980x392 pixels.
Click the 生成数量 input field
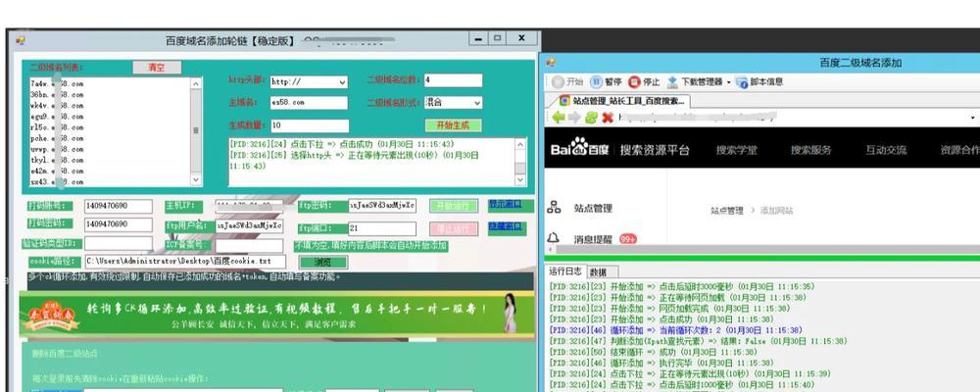(309, 125)
